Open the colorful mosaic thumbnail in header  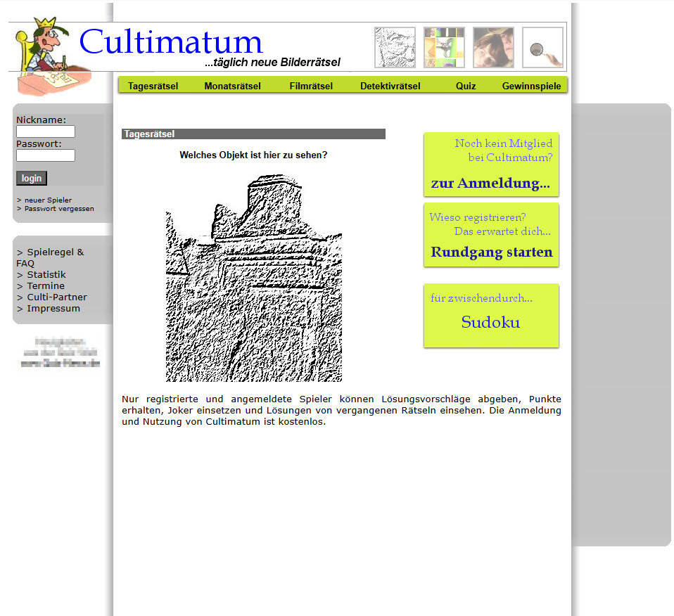tap(444, 48)
